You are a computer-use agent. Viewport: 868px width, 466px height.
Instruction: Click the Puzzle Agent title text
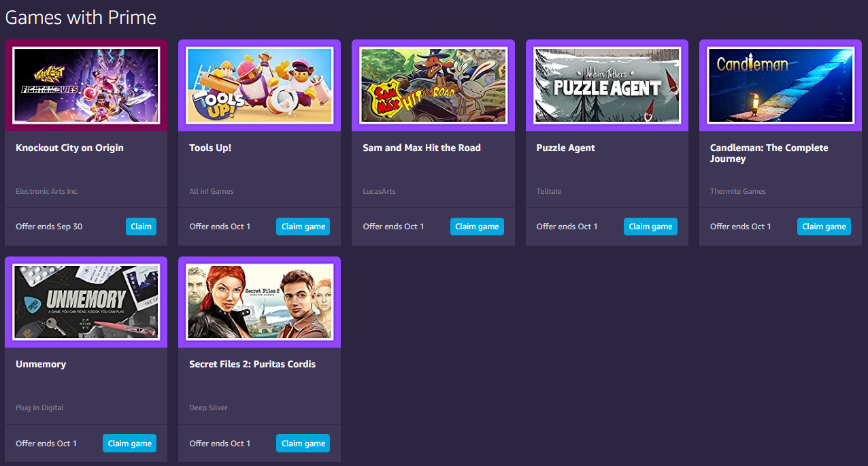[x=566, y=148]
